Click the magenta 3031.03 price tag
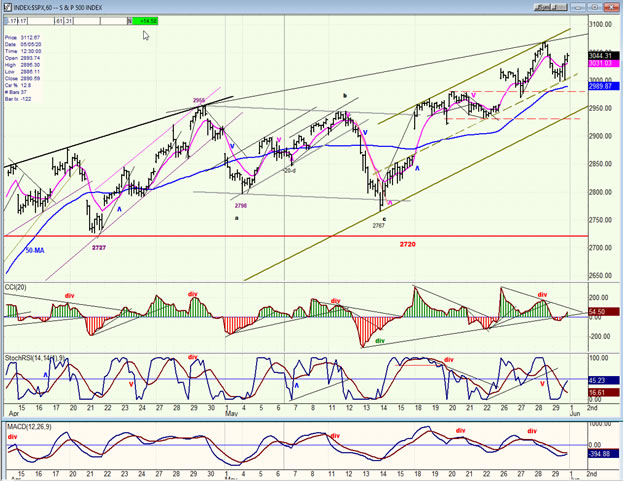The image size is (624, 482). click(603, 63)
